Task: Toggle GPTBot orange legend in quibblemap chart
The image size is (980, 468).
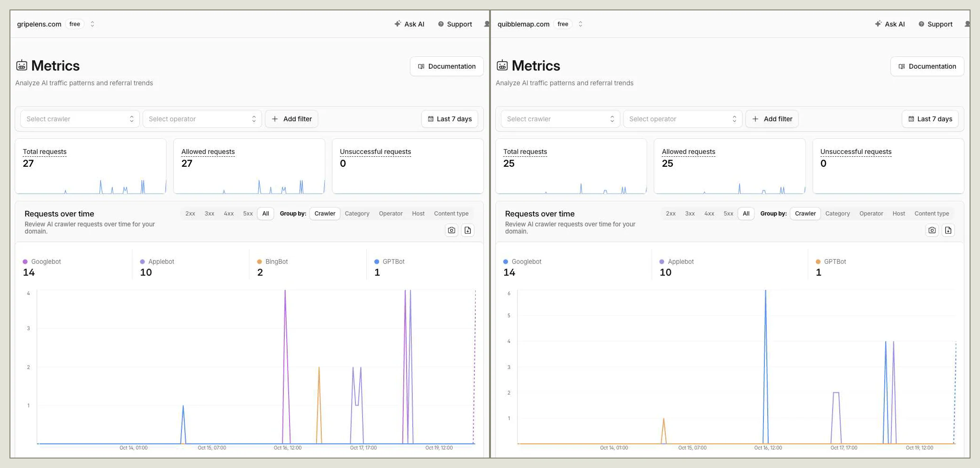Action: click(831, 261)
